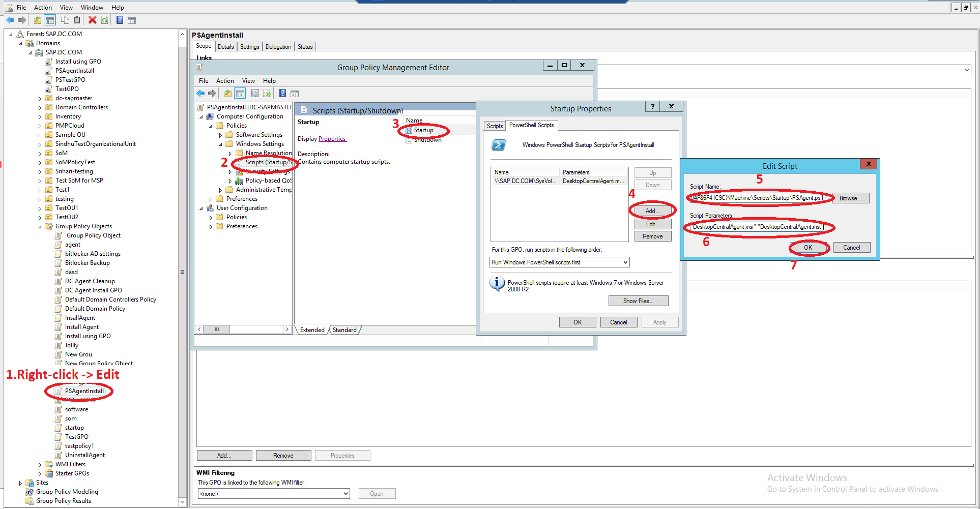Open Help from the main toolbar question-mark icon
980x509 pixels.
tap(120, 20)
